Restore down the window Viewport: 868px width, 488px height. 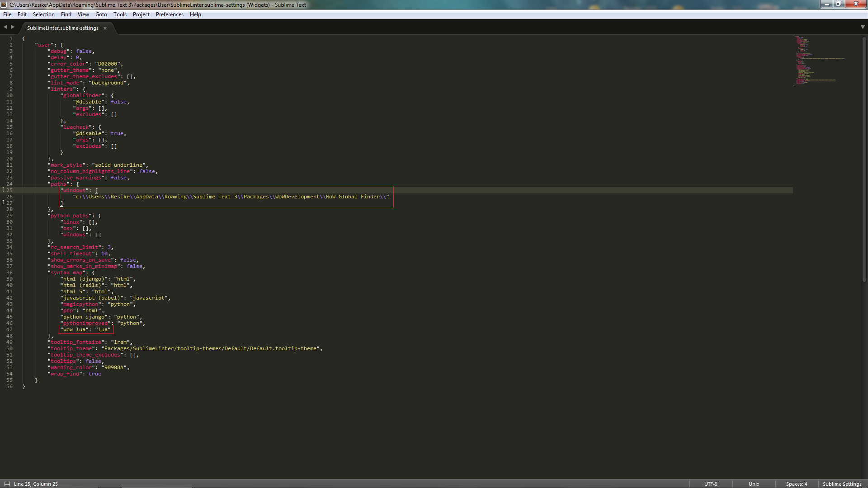(x=838, y=4)
